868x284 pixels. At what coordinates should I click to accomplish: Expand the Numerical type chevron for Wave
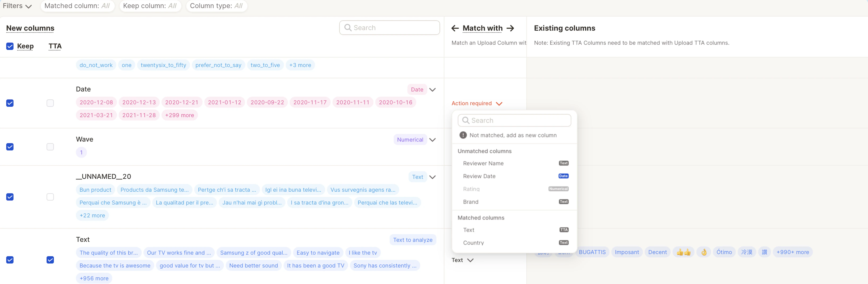(x=432, y=140)
